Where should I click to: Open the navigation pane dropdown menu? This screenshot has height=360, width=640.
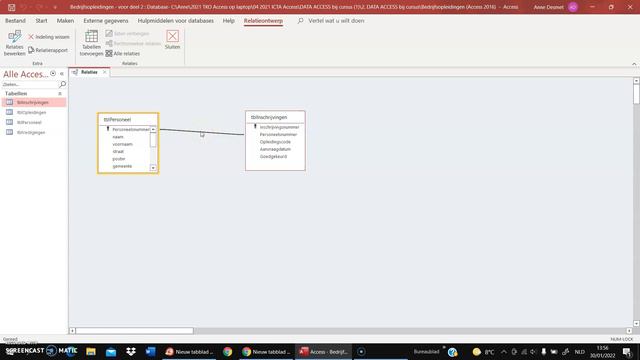(53, 73)
